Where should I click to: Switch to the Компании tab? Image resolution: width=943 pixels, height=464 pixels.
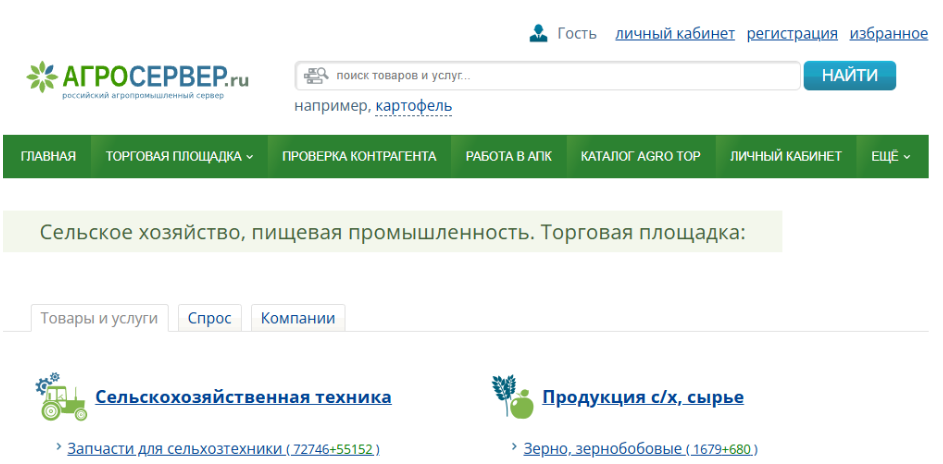tap(298, 318)
